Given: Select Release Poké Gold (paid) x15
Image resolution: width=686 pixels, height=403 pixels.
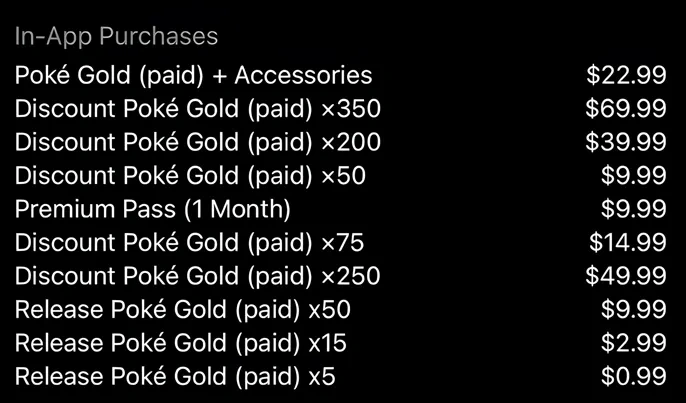Looking at the screenshot, I should [x=181, y=343].
